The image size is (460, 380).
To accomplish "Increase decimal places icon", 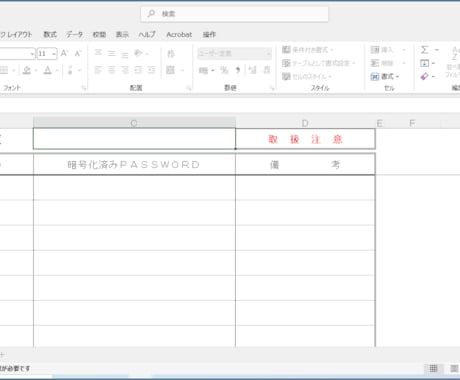I will click(x=253, y=70).
